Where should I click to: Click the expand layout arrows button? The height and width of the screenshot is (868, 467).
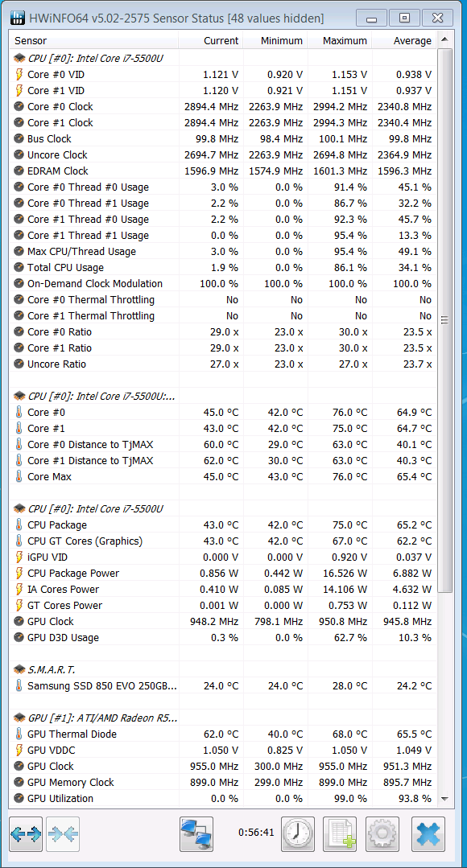point(26,834)
